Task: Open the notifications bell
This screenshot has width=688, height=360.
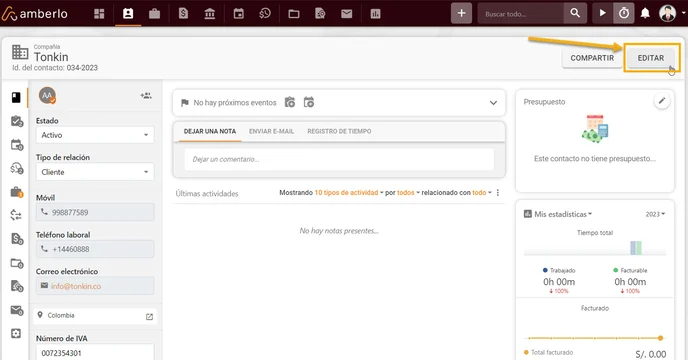Action: pos(645,14)
